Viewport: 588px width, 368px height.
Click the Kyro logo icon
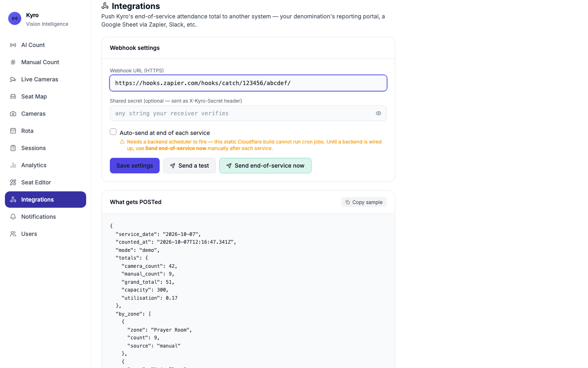[15, 18]
